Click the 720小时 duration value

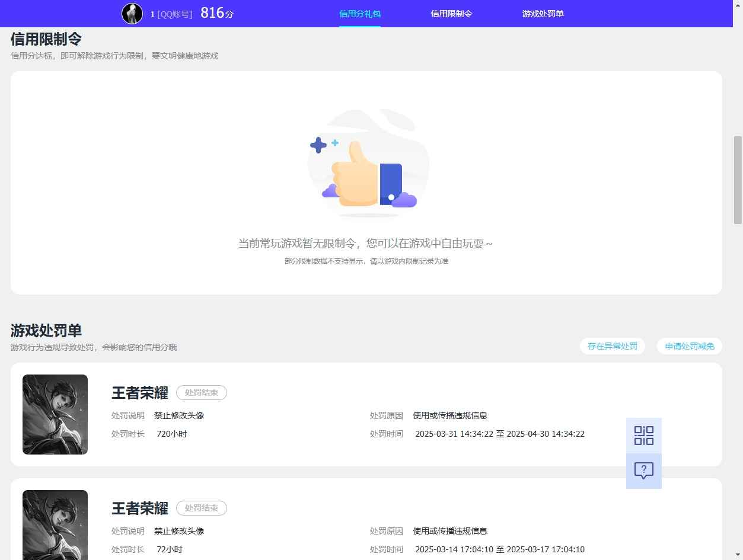pos(172,434)
